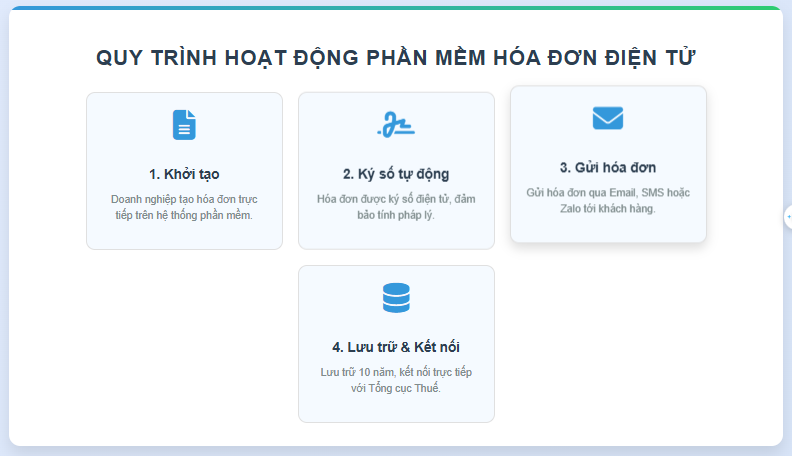Select the '1. Khởi tạo' heading
This screenshot has width=792, height=456.
(184, 174)
